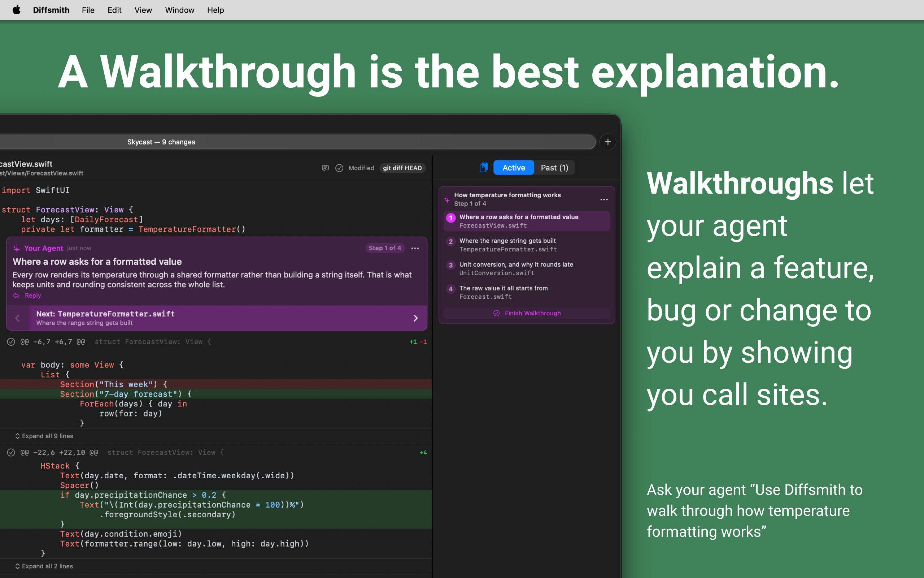Viewport: 924px width, 578px height.
Task: Go to previous step with left chevron
Action: pos(18,318)
